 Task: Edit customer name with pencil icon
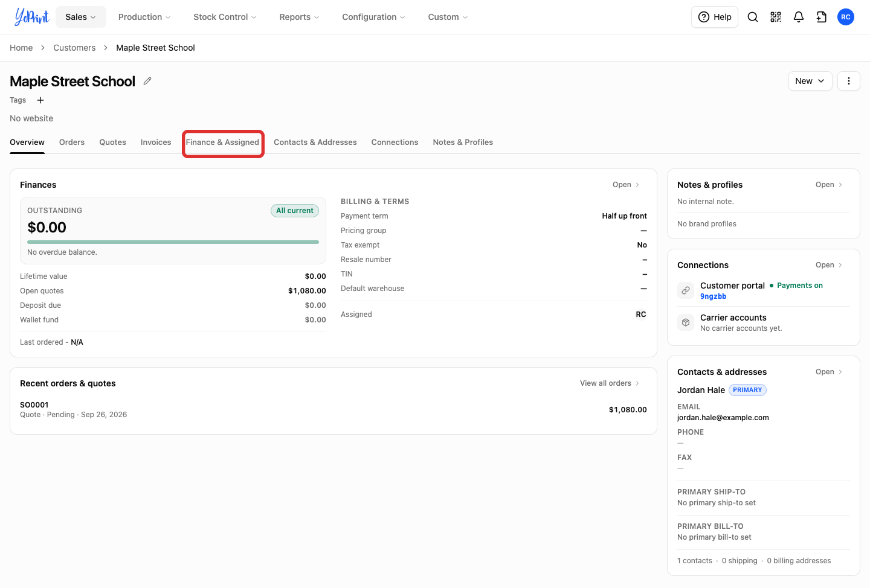147,81
